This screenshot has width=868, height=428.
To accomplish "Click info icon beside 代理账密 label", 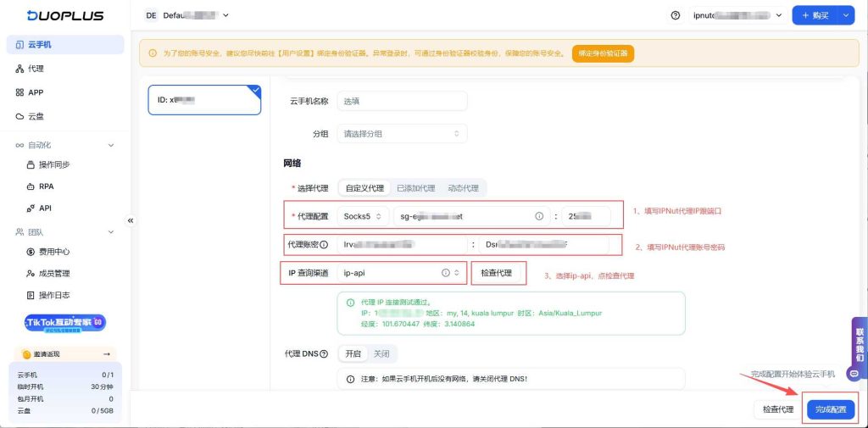I will (x=323, y=245).
